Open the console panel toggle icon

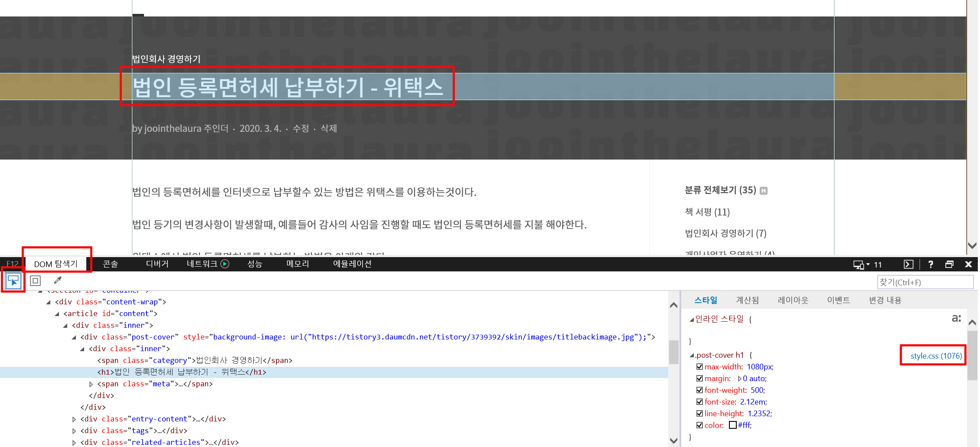click(x=908, y=264)
